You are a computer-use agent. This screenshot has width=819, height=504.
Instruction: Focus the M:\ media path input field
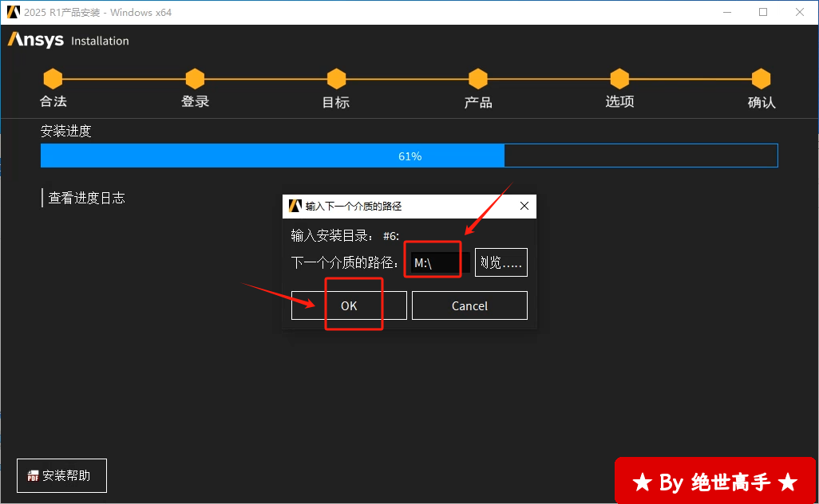[x=435, y=262]
